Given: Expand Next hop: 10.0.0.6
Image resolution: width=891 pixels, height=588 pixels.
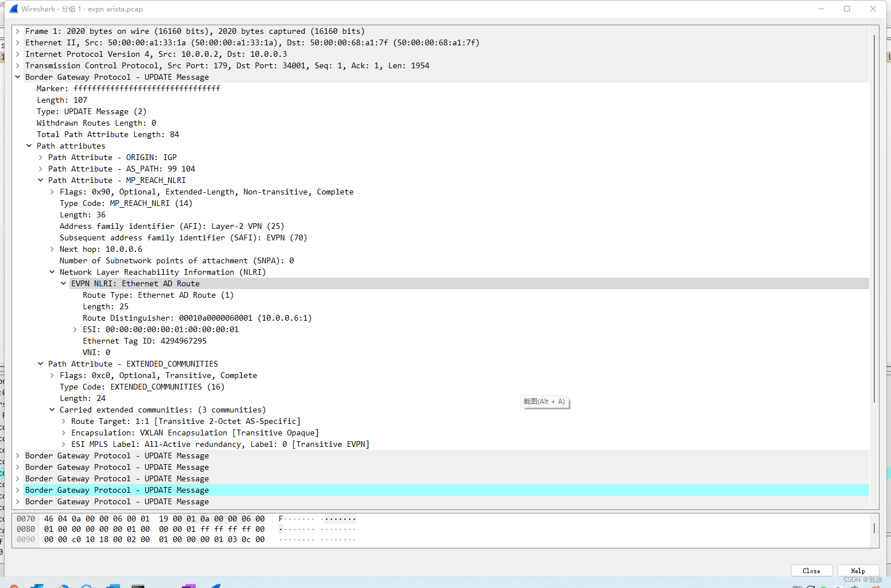Looking at the screenshot, I should tap(52, 249).
